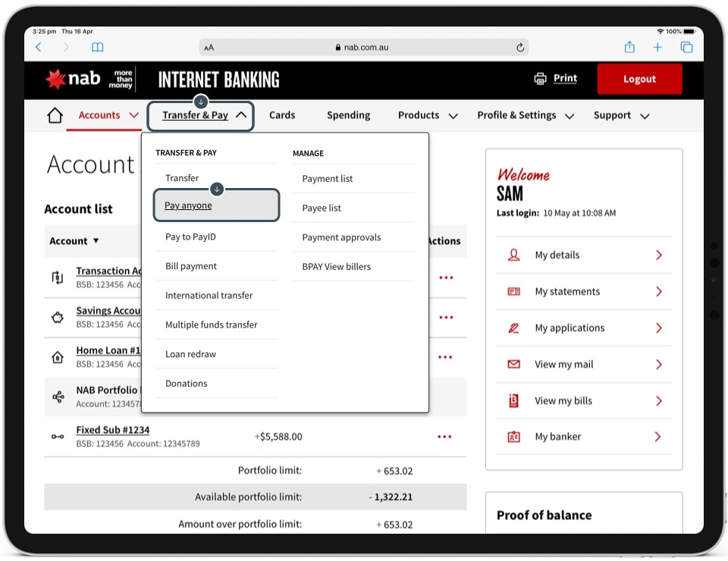
Task: Open the Cards navigation tab
Action: pyautogui.click(x=282, y=115)
